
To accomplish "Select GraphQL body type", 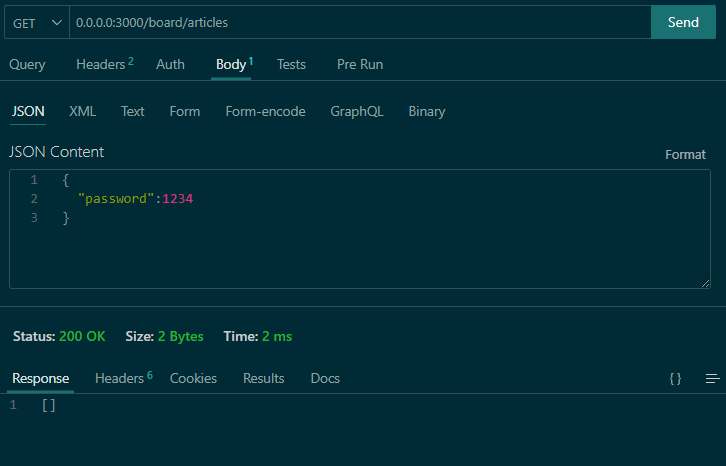I will (357, 112).
